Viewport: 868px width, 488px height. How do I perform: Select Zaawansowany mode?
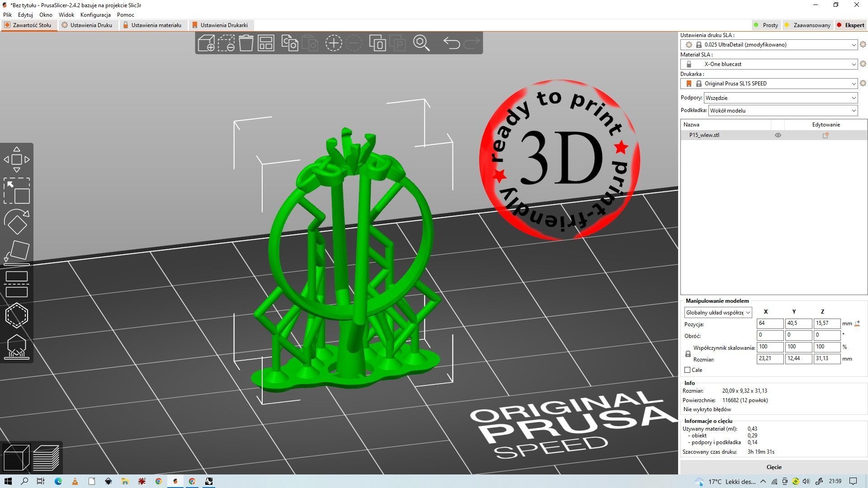(x=807, y=25)
